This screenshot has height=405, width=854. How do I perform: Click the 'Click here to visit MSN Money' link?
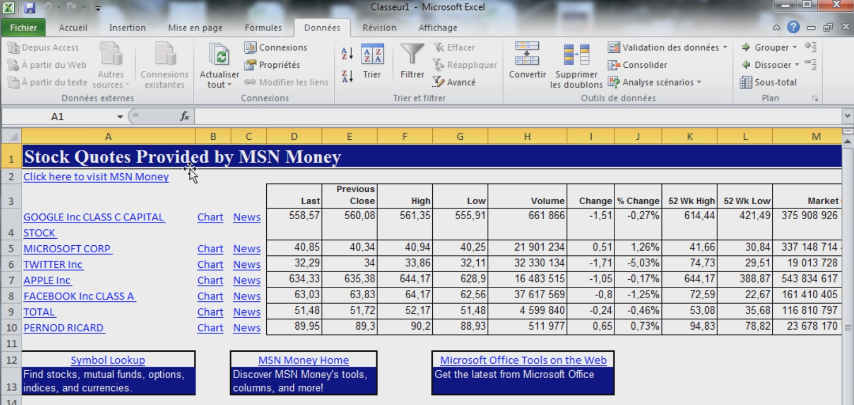coord(96,177)
